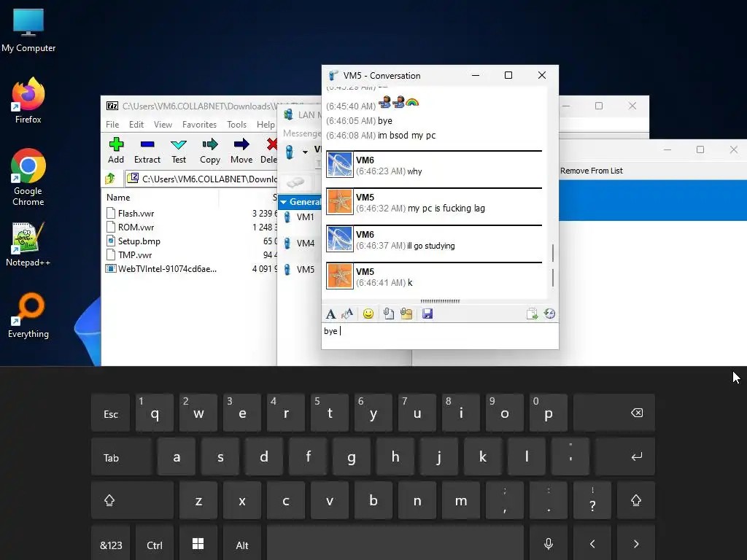Viewport: 747px width, 560px height.
Task: Tap the Esc key
Action: [x=111, y=413]
